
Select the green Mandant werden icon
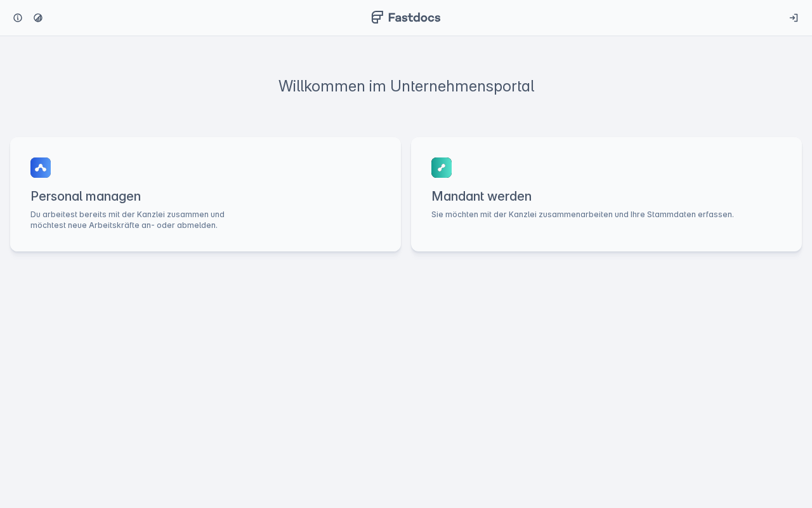pos(442,168)
